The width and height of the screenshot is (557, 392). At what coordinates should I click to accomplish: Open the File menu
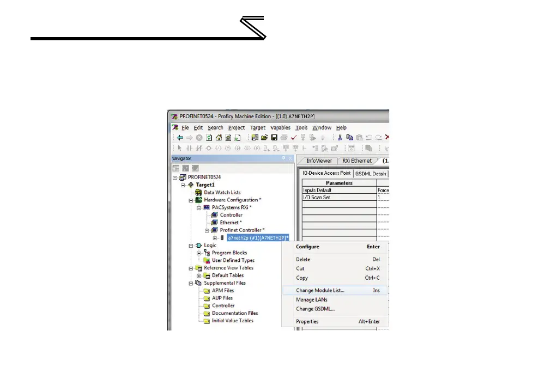[x=185, y=128]
